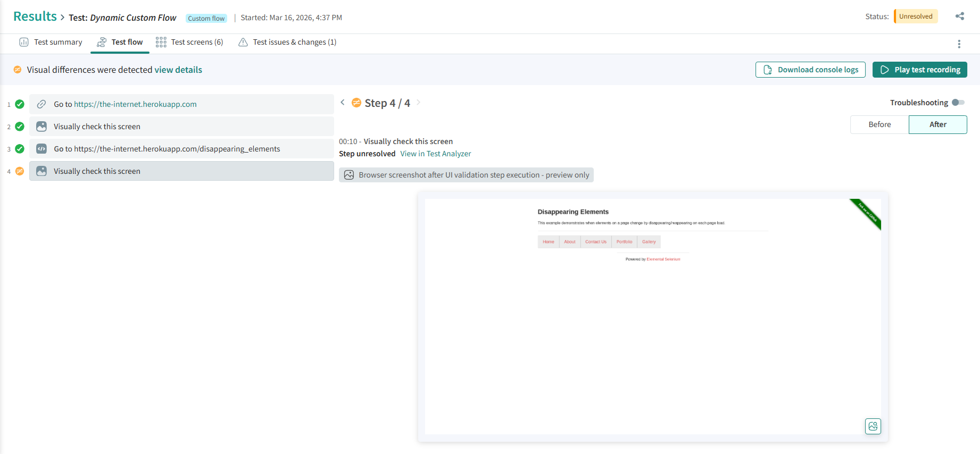This screenshot has height=454, width=980.
Task: Click the screenshot icon in step 2 row
Action: 41,127
